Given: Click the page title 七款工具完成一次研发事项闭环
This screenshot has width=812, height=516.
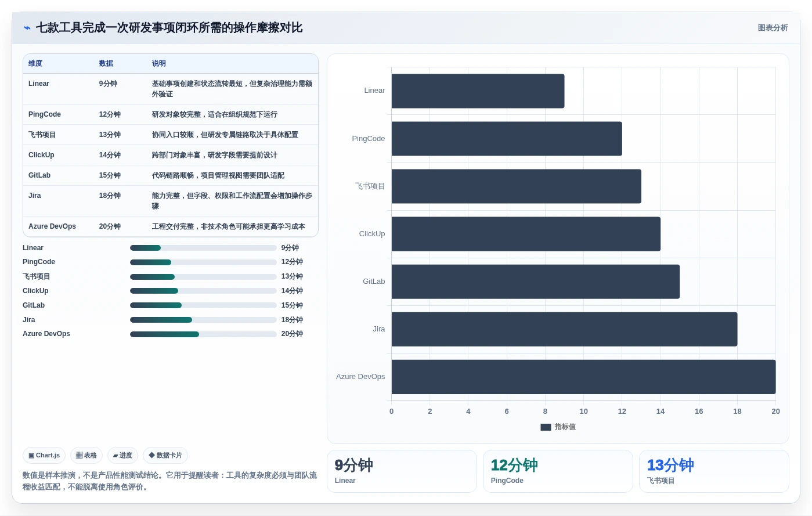Looking at the screenshot, I should tap(169, 28).
